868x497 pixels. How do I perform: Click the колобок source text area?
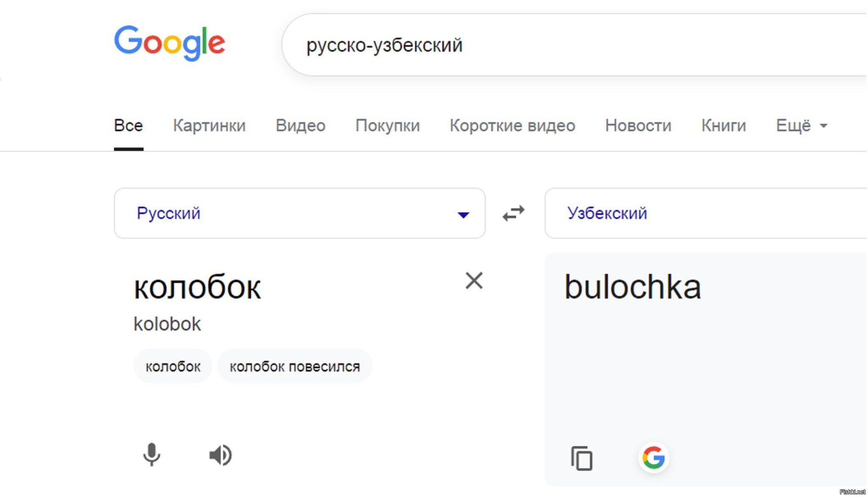coord(197,287)
